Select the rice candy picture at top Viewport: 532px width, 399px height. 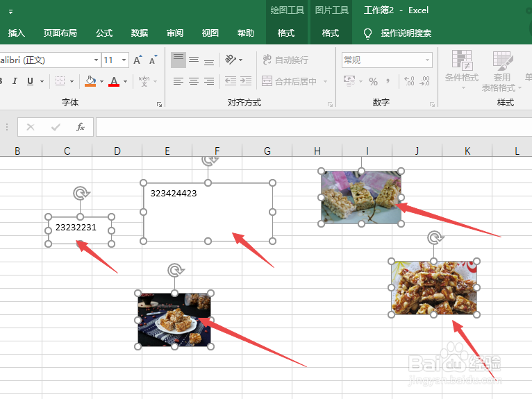coord(361,197)
